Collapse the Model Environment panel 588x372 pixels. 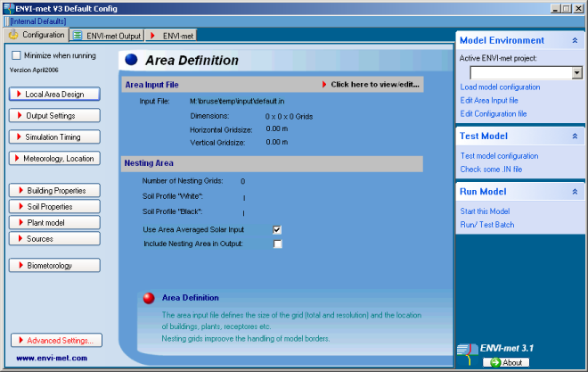[x=575, y=40]
